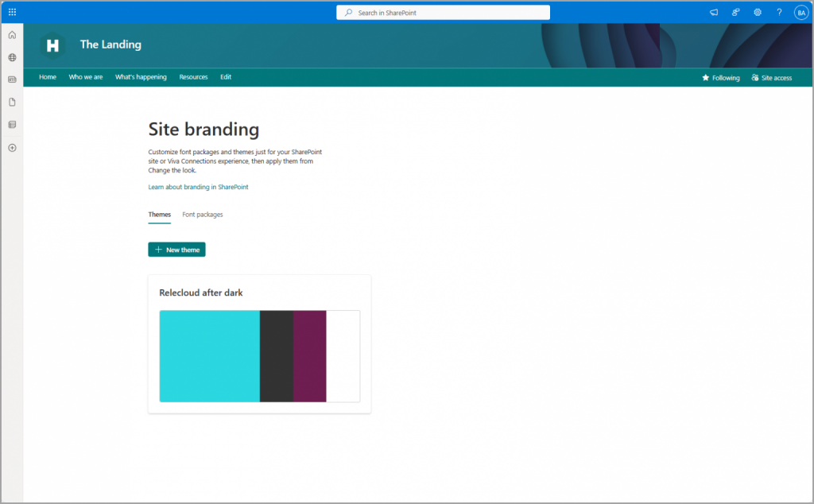
Task: Click the Site access people icon
Action: pos(755,78)
